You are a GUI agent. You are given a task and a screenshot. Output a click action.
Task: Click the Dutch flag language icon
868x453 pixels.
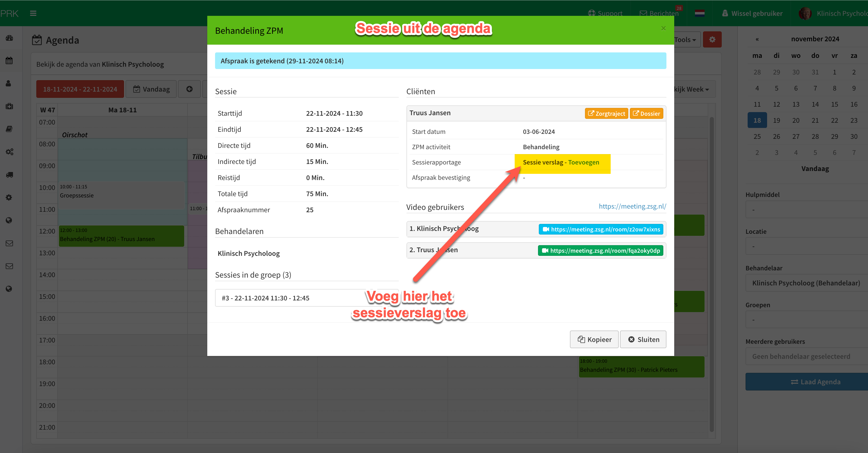(700, 13)
